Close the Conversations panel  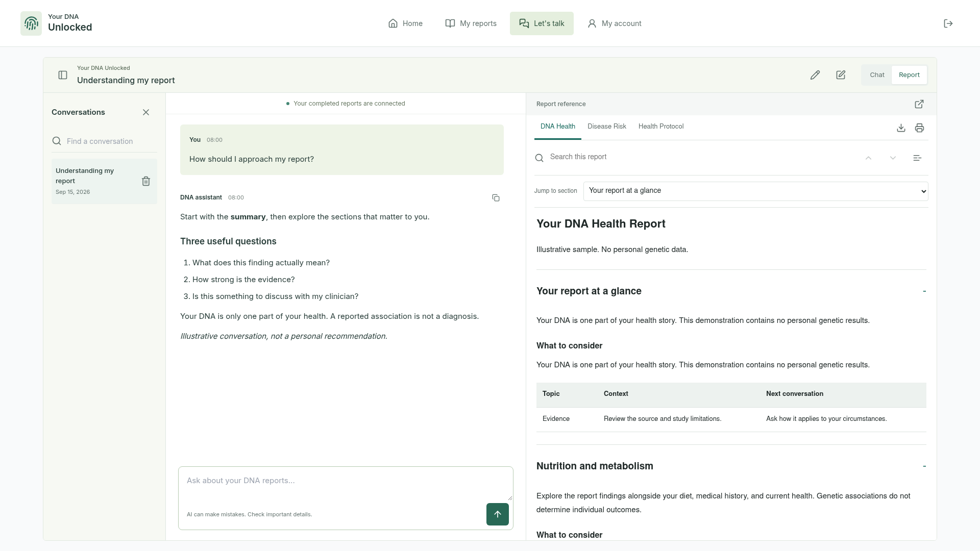pyautogui.click(x=146, y=112)
